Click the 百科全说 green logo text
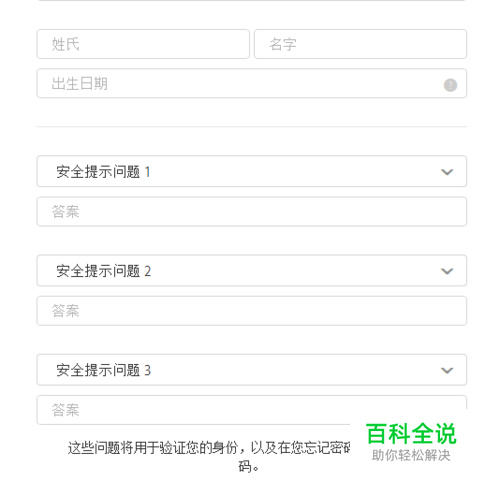Screen dimensions: 500x494 (x=411, y=434)
